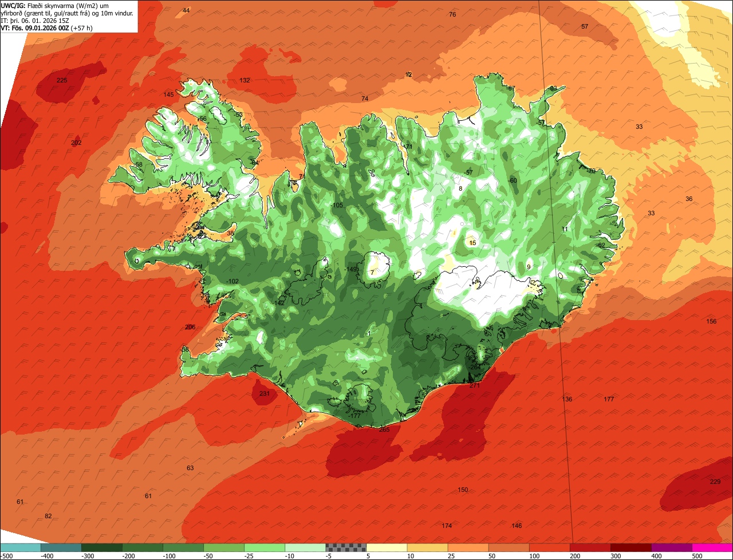
Task: Click the land value '-105' in northwest Iceland
Action: click(337, 205)
